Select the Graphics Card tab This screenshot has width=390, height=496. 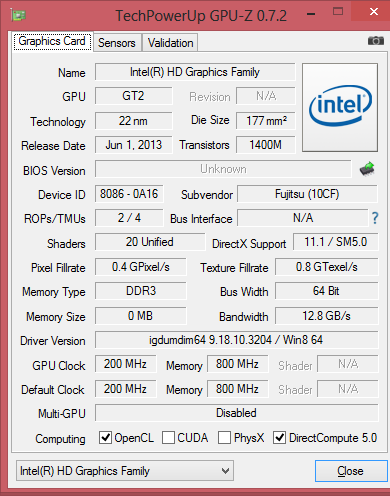point(52,41)
